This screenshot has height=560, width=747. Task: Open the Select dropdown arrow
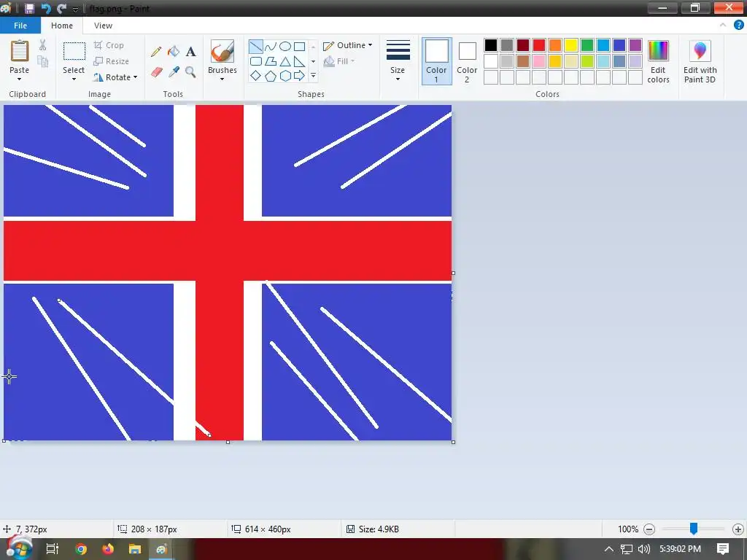(x=74, y=79)
